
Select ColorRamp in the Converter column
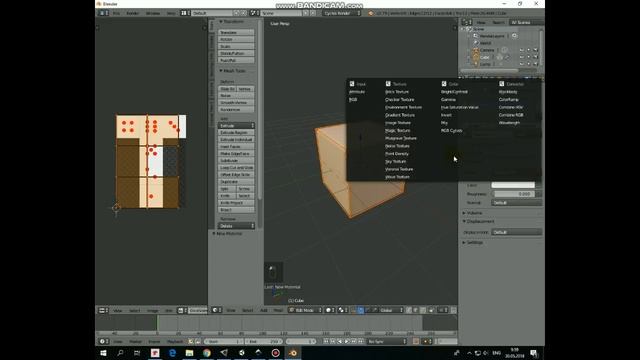[x=509, y=100]
